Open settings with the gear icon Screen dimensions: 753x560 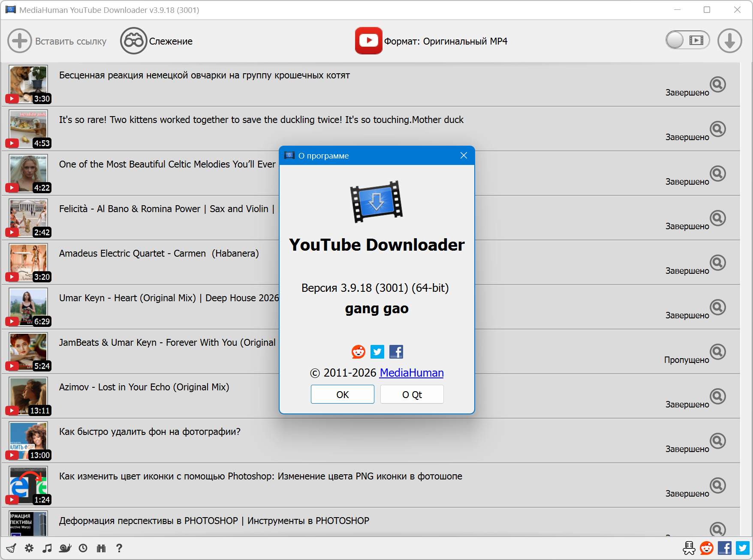(29, 548)
